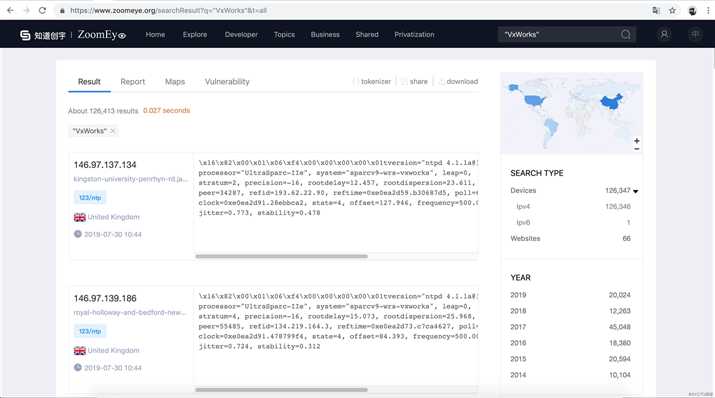This screenshot has height=398, width=715.
Task: Switch to the Maps tab
Action: (x=175, y=82)
